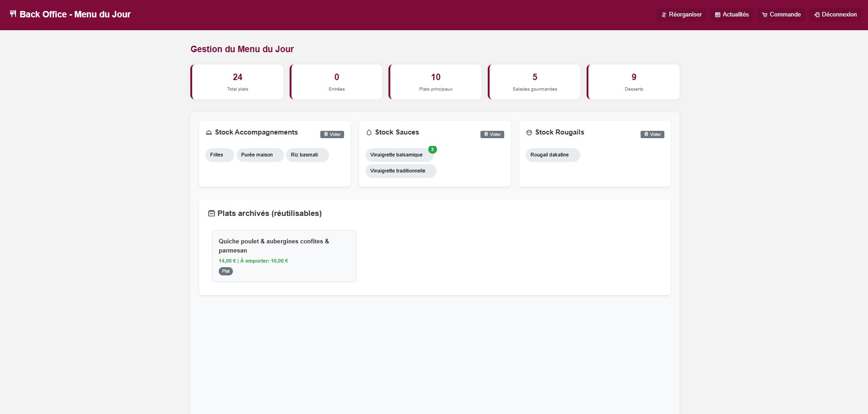Click the Rougail dakatine chip
The width and height of the screenshot is (868, 414).
click(552, 155)
